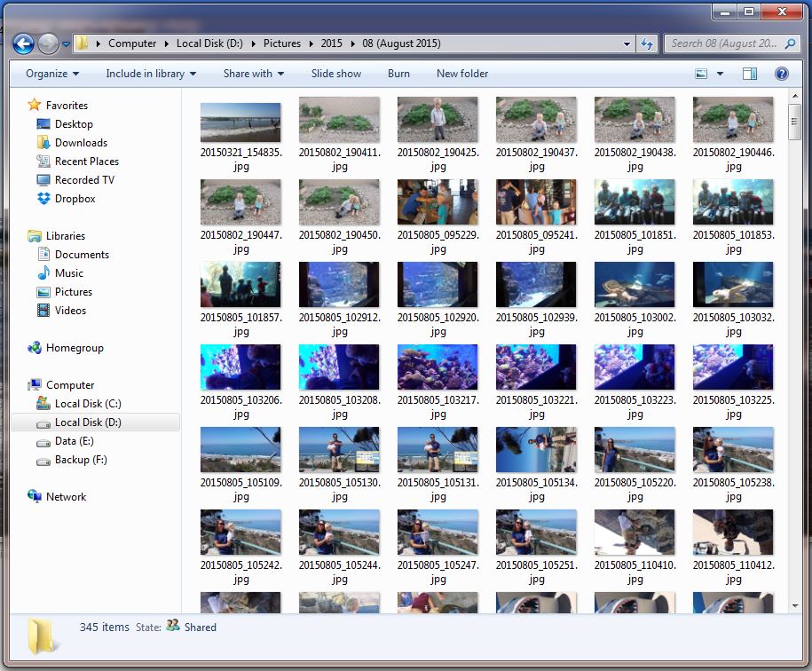Screen dimensions: 812x671
Task: Click 2015 in the address breadcrumb
Action: [331, 43]
